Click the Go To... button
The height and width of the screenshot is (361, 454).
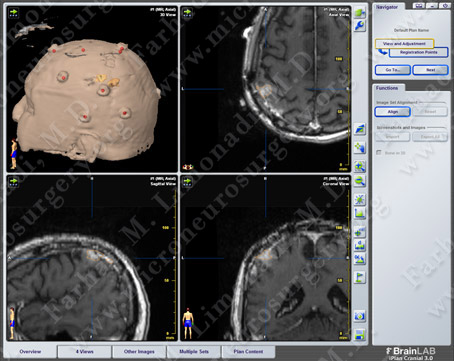(393, 70)
